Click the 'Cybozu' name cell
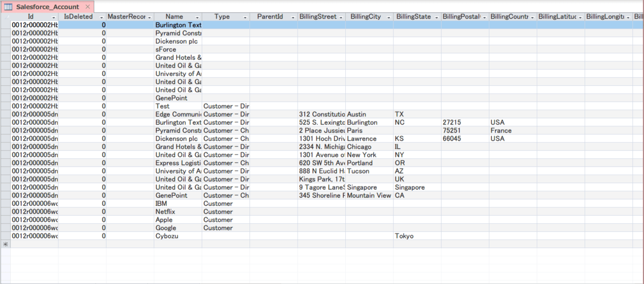Viewport: 644px width, 284px height. pos(178,236)
